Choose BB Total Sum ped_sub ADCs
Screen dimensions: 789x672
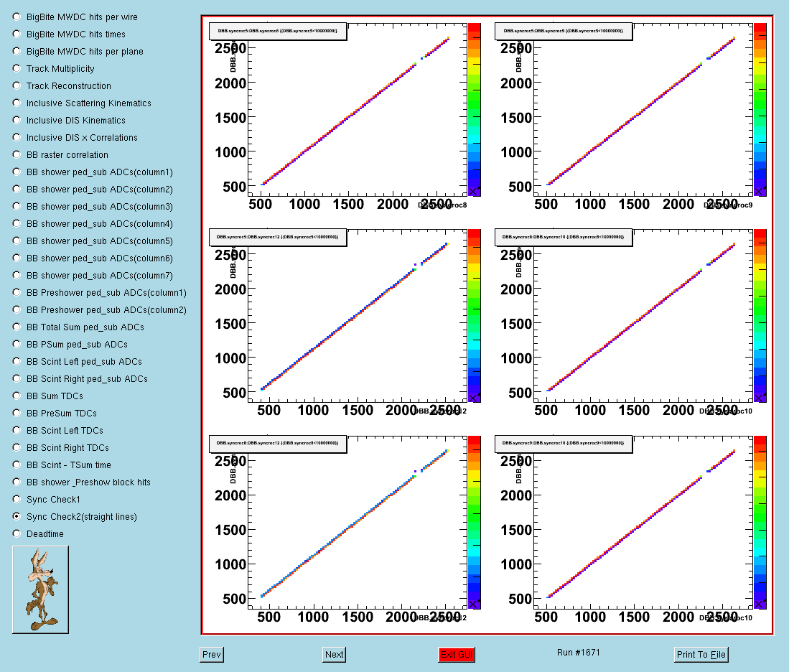[x=17, y=327]
